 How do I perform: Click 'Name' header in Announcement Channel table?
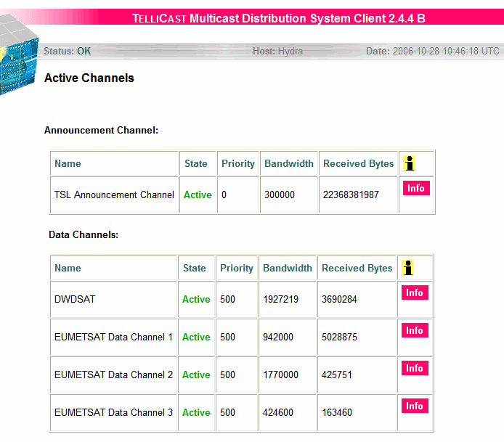tap(68, 163)
